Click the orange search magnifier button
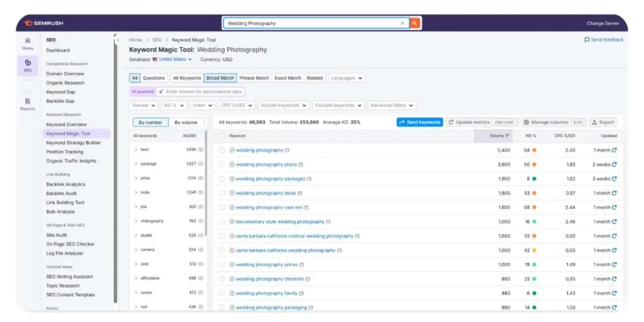 [x=414, y=23]
